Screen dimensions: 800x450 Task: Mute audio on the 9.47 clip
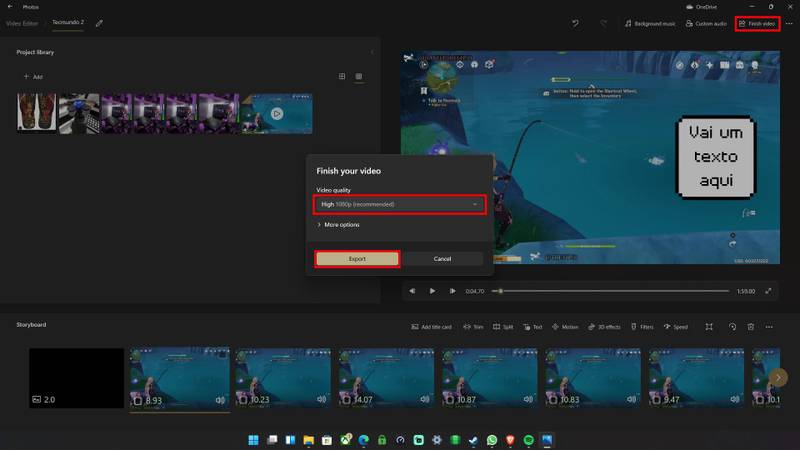click(735, 399)
